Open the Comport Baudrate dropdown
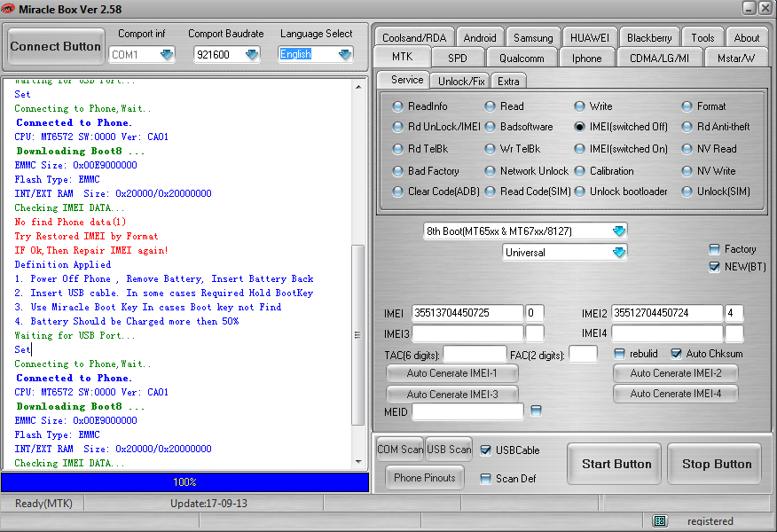This screenshot has width=777, height=532. 252,54
